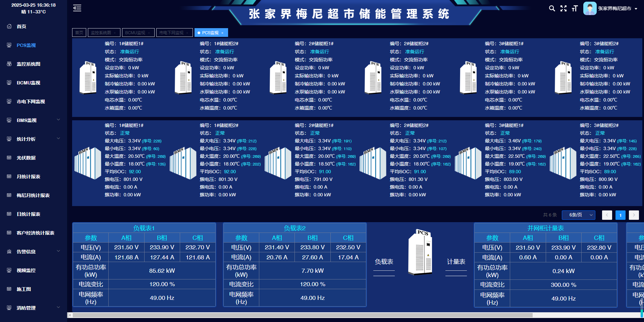This screenshot has width=644, height=322.
Task: Click the icon beside 统计分析
Action: pyautogui.click(x=9, y=139)
